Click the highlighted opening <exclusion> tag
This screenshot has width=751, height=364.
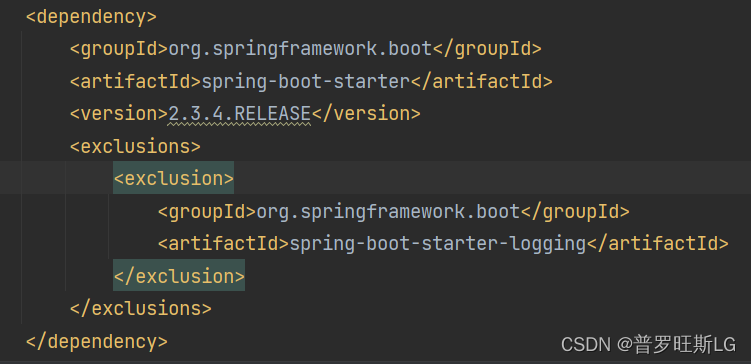[x=173, y=178]
